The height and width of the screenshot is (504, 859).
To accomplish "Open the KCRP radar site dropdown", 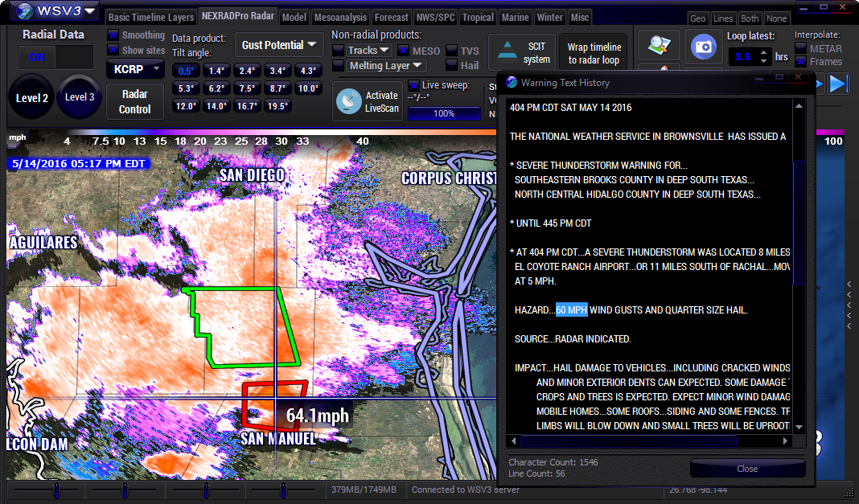I will click(x=135, y=69).
